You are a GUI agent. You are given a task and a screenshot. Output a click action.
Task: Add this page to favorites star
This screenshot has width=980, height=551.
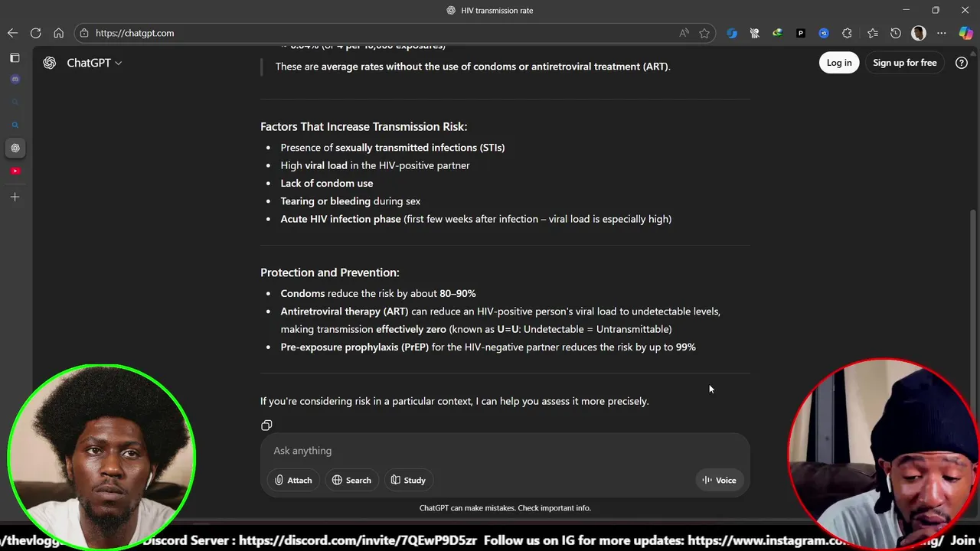pyautogui.click(x=704, y=33)
